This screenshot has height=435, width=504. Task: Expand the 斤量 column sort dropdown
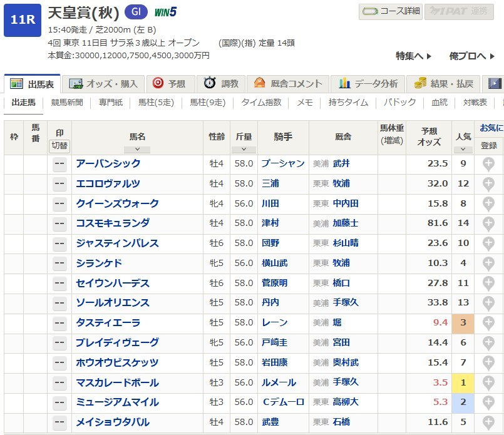click(x=244, y=150)
